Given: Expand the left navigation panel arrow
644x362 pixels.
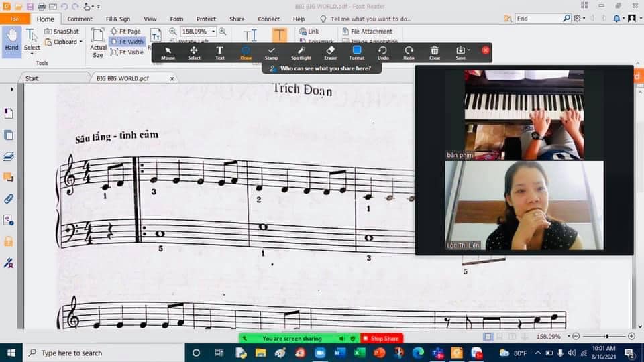Looking at the screenshot, I should (11, 89).
